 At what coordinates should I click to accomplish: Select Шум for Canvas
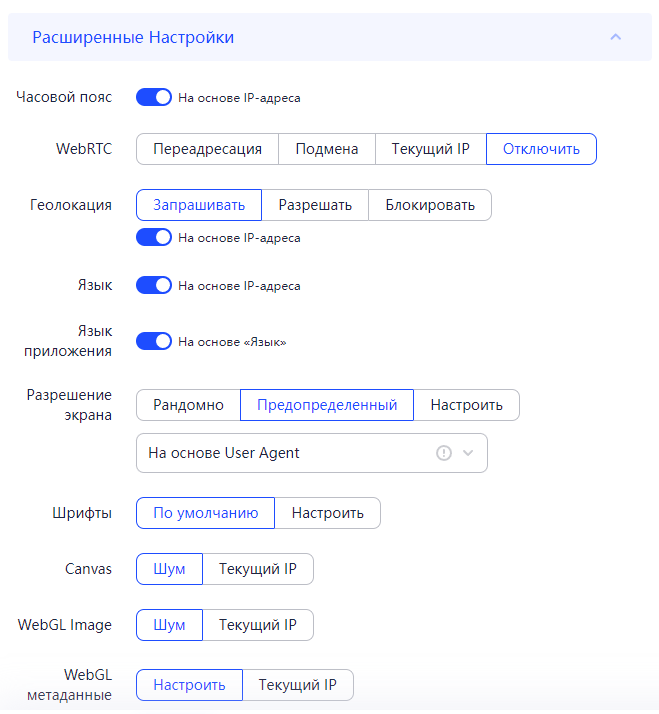tap(169, 569)
